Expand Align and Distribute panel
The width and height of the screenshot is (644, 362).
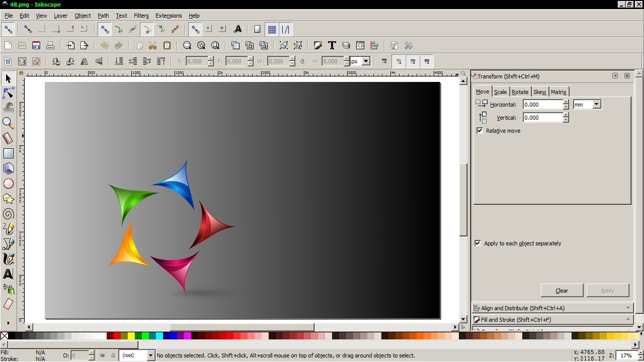pyautogui.click(x=552, y=308)
